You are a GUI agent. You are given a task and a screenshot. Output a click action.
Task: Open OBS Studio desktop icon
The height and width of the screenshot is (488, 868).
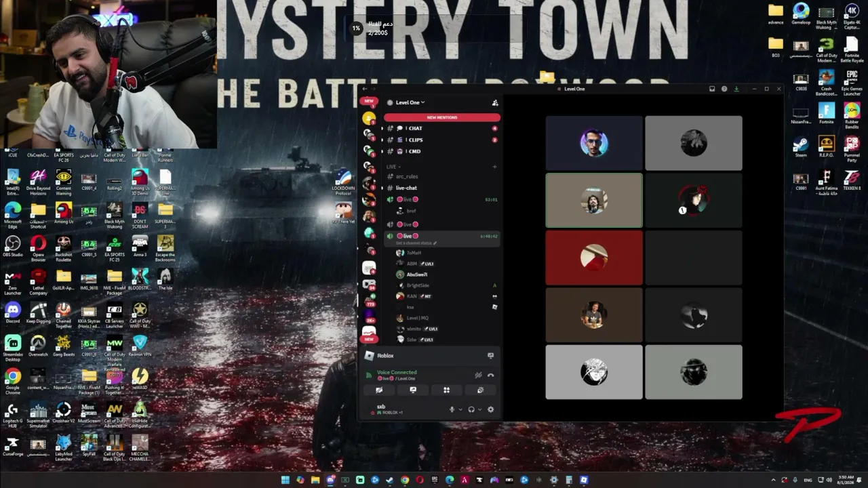point(13,247)
